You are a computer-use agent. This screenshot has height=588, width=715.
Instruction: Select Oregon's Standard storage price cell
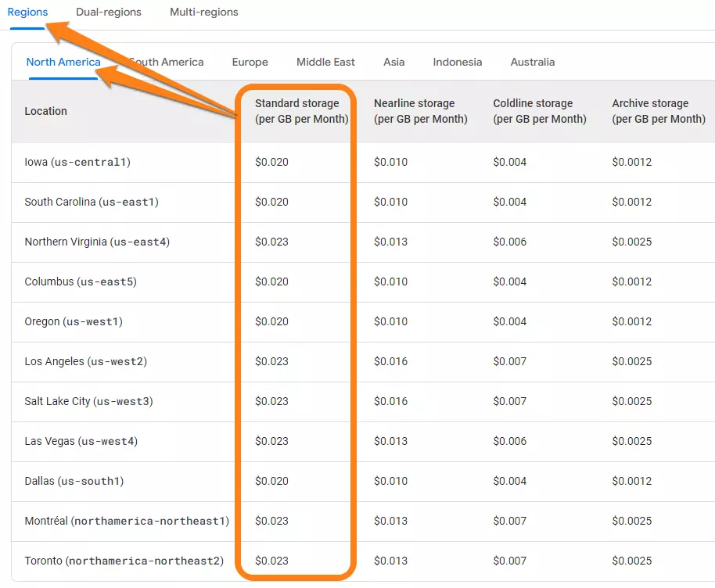(x=271, y=321)
